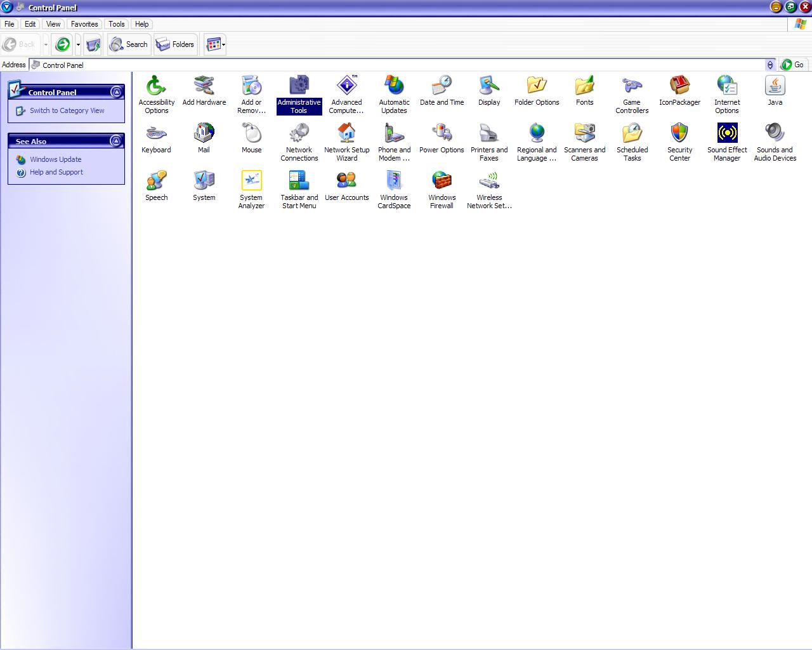Open the Windows Update link

click(56, 159)
